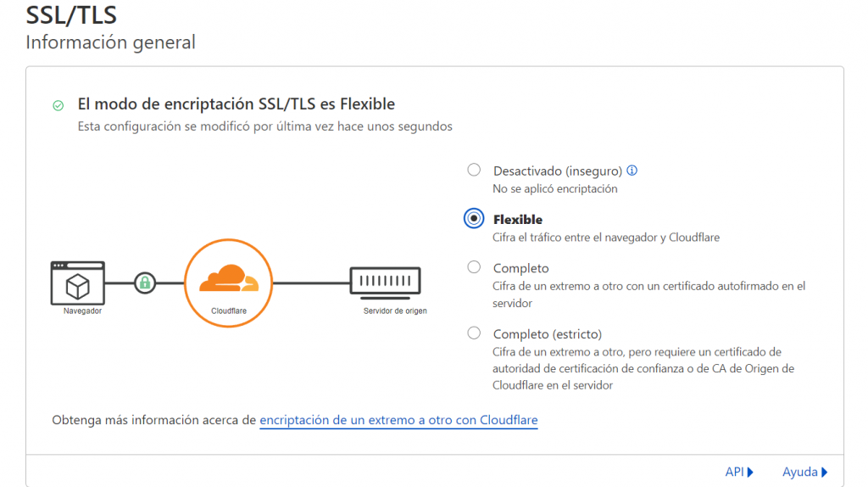Click the Completo (estricto) label text
This screenshot has height=487, width=868.
click(547, 334)
